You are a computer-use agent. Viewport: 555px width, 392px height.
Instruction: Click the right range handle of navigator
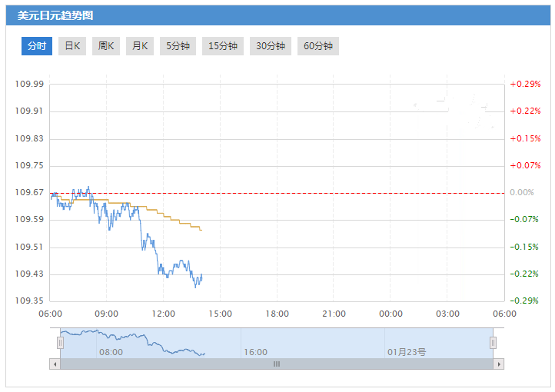click(x=494, y=343)
